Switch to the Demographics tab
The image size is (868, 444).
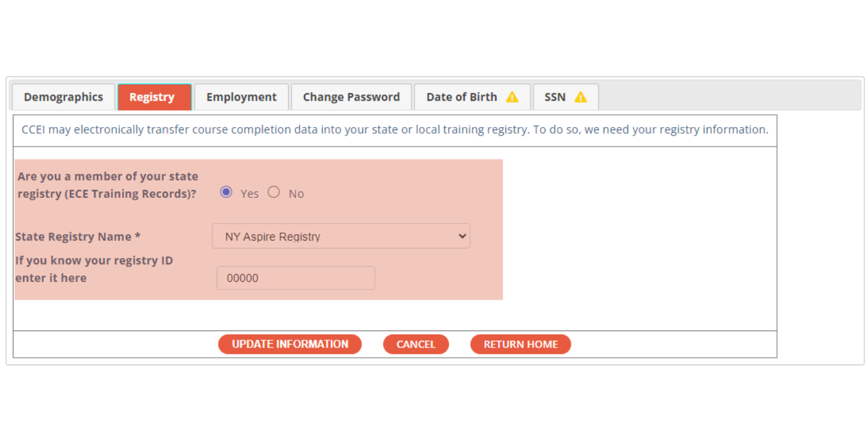coord(63,97)
